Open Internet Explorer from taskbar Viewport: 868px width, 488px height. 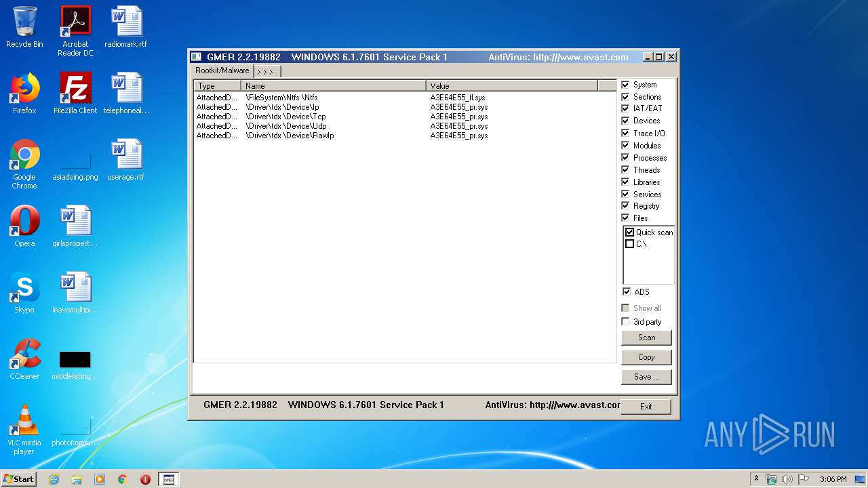54,479
